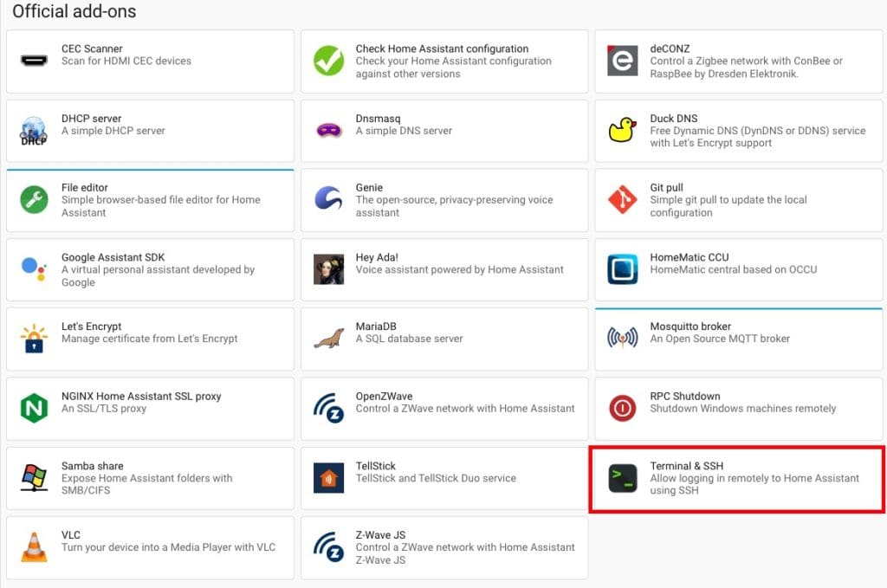Click the Hey Ada! portrait thumbnail
The width and height of the screenshot is (887, 588).
(x=328, y=269)
